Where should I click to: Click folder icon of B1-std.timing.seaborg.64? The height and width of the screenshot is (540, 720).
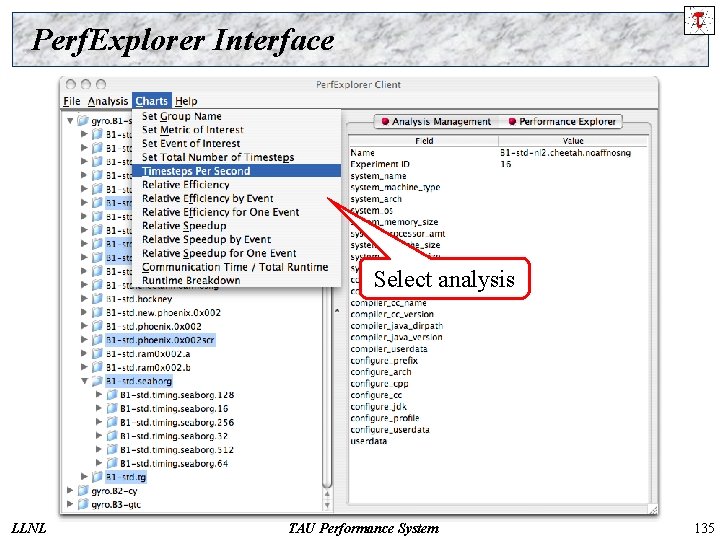click(x=112, y=463)
